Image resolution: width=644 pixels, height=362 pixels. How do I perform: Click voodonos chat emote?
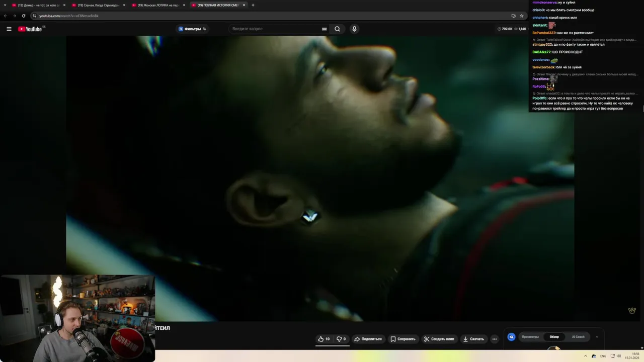tap(554, 60)
